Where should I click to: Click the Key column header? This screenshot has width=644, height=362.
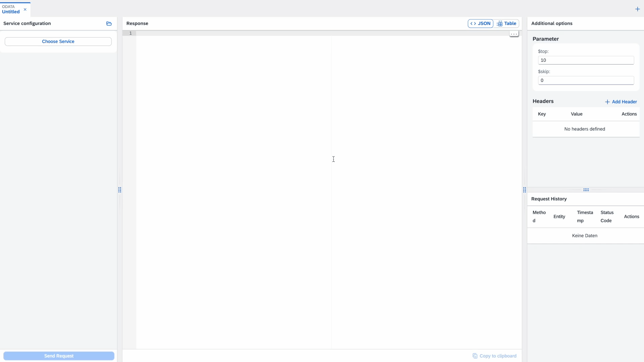click(542, 114)
